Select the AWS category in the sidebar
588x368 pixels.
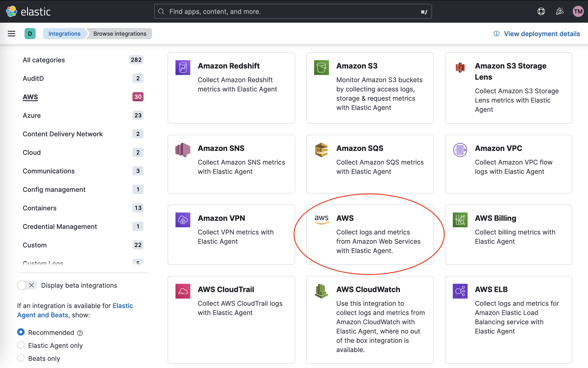pos(30,97)
